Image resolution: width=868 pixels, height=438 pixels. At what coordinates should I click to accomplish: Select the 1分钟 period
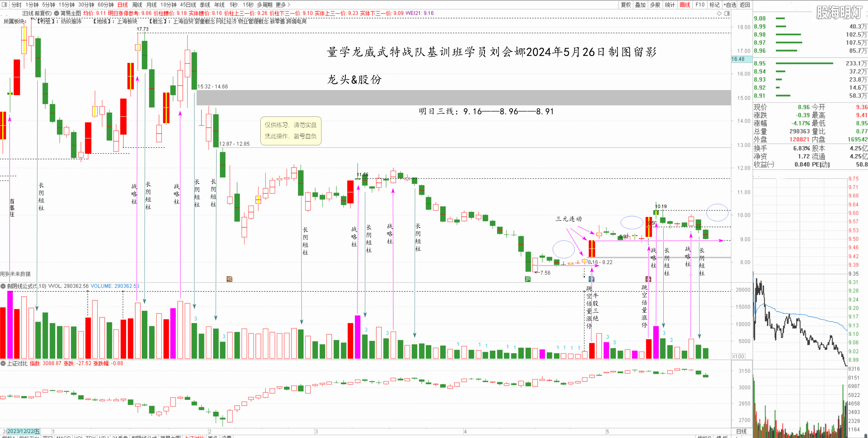pos(32,4)
